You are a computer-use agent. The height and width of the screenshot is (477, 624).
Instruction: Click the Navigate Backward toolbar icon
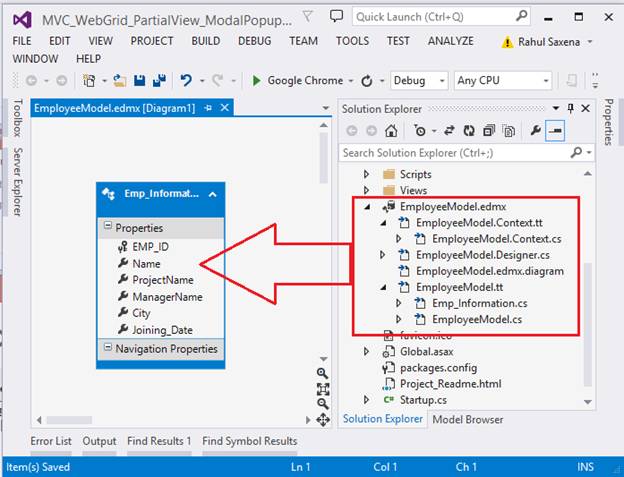coord(31,81)
